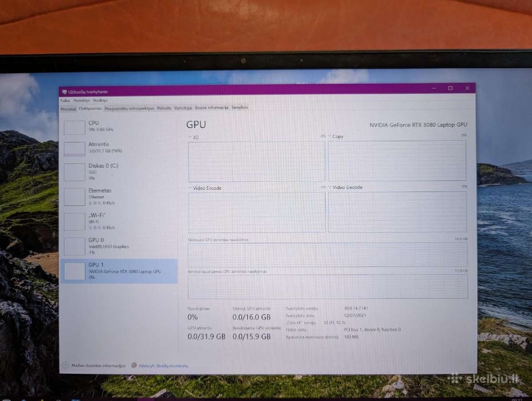Click the 0.0/15.9 GB shared memory value

pyautogui.click(x=252, y=336)
